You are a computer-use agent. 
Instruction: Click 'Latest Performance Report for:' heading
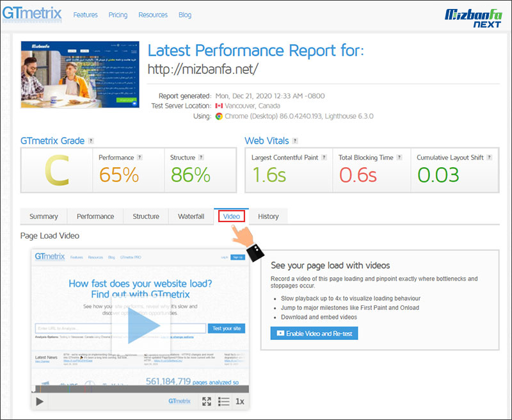(x=255, y=51)
